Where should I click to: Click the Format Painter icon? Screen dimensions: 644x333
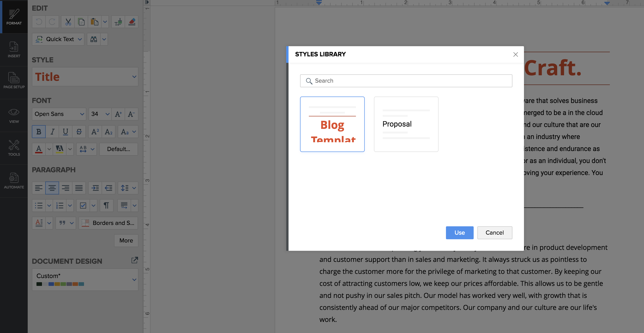click(x=118, y=22)
